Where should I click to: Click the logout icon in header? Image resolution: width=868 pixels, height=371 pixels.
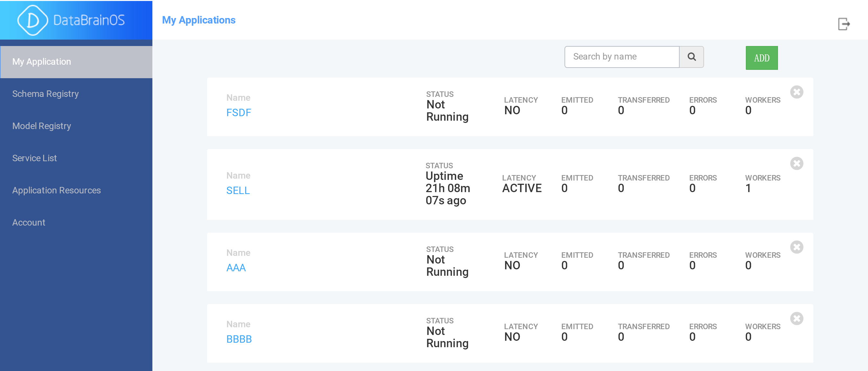tap(844, 24)
